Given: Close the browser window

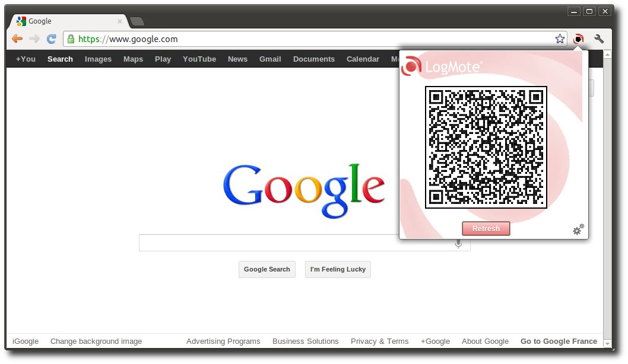Looking at the screenshot, I should pos(605,12).
